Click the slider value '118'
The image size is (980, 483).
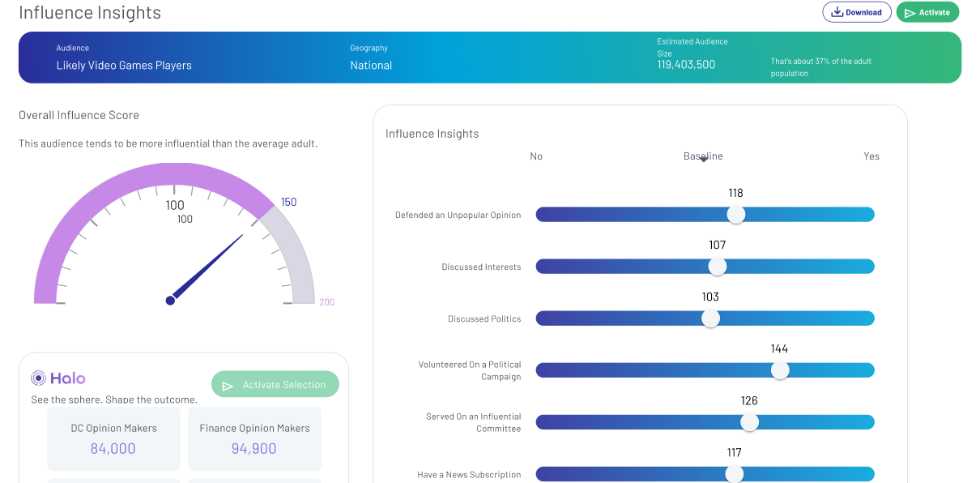pos(735,193)
